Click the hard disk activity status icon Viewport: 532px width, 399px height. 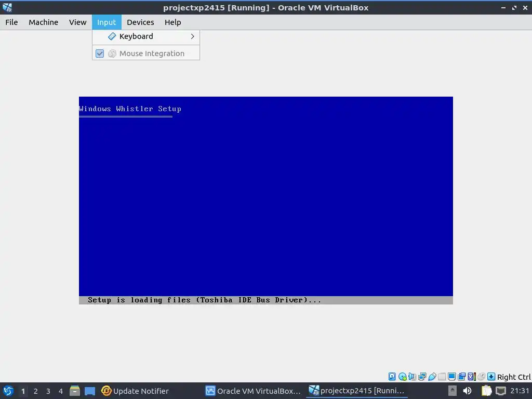coord(392,376)
